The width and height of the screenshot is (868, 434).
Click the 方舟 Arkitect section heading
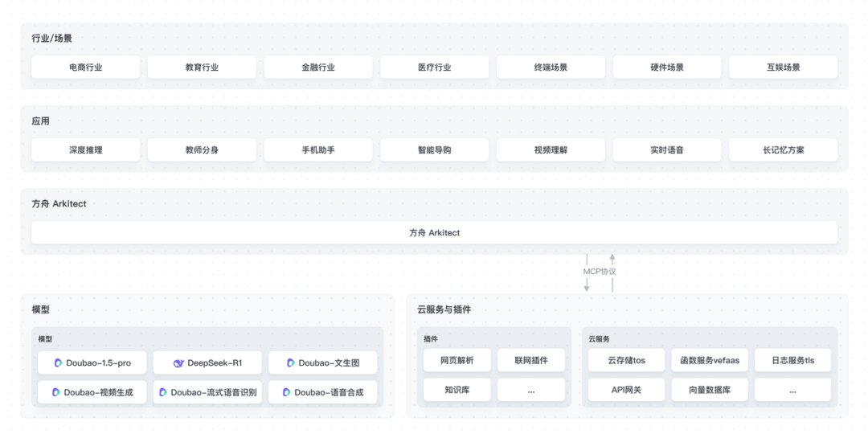(x=59, y=203)
